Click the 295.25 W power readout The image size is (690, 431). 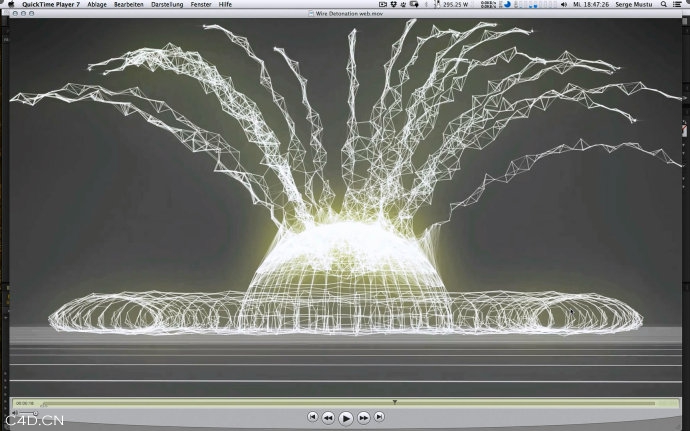click(x=455, y=4)
